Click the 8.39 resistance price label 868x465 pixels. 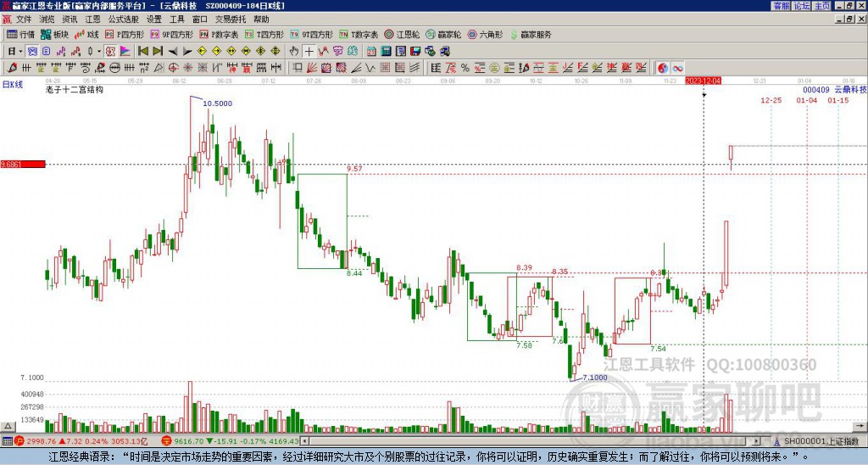[x=524, y=267]
